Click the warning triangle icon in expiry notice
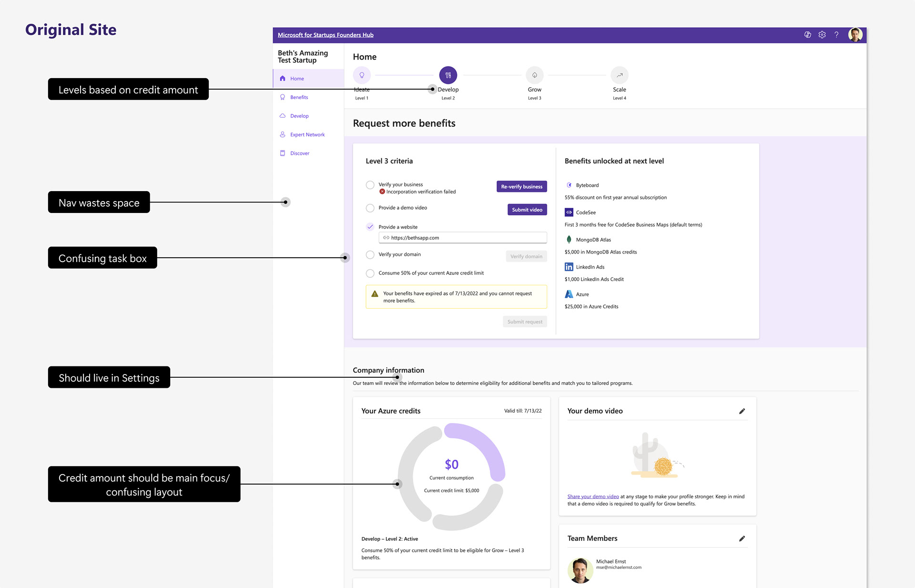The width and height of the screenshot is (915, 588). [x=375, y=294]
